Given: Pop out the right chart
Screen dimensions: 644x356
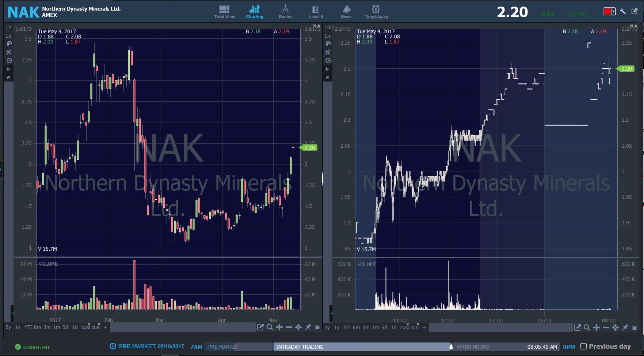Looking at the screenshot, I should point(578,327).
